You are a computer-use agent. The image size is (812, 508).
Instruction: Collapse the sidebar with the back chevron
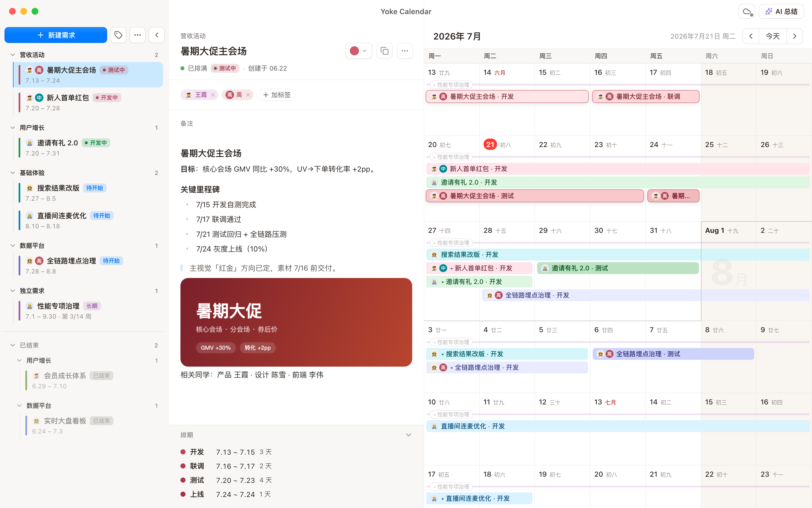pos(157,35)
